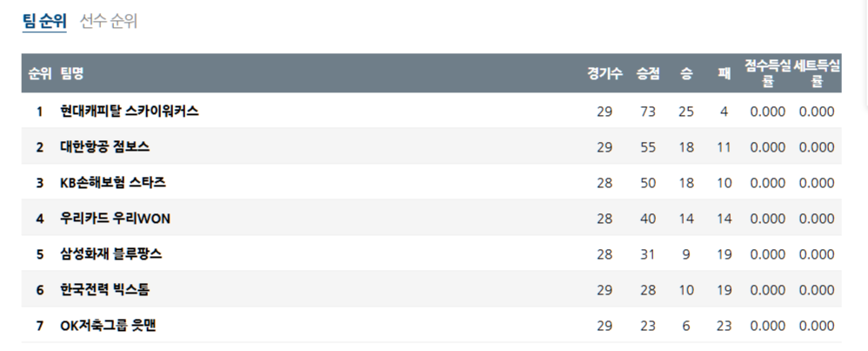Sort by the 경기수 column header
The width and height of the screenshot is (868, 351).
click(x=604, y=74)
